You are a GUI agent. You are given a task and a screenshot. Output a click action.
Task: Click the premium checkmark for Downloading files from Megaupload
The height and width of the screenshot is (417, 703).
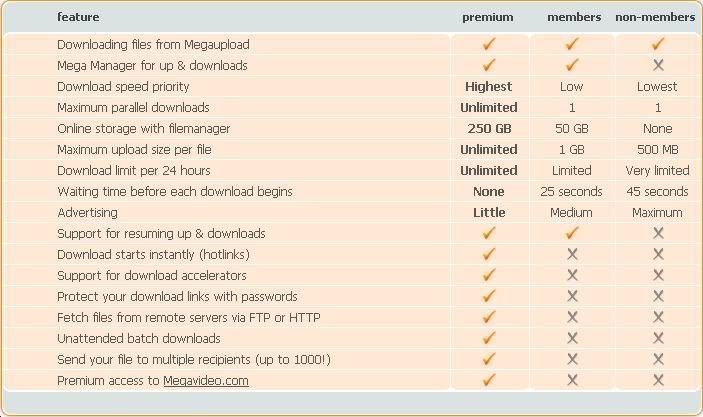click(489, 44)
